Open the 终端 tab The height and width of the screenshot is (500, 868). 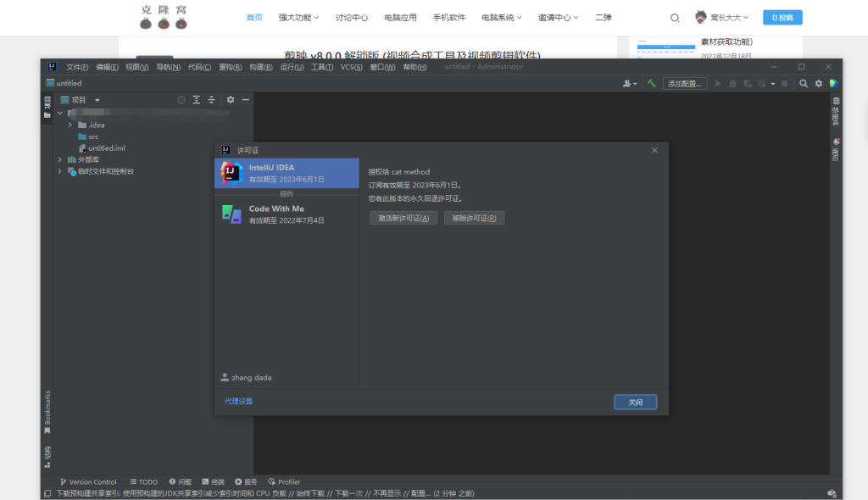pyautogui.click(x=213, y=482)
